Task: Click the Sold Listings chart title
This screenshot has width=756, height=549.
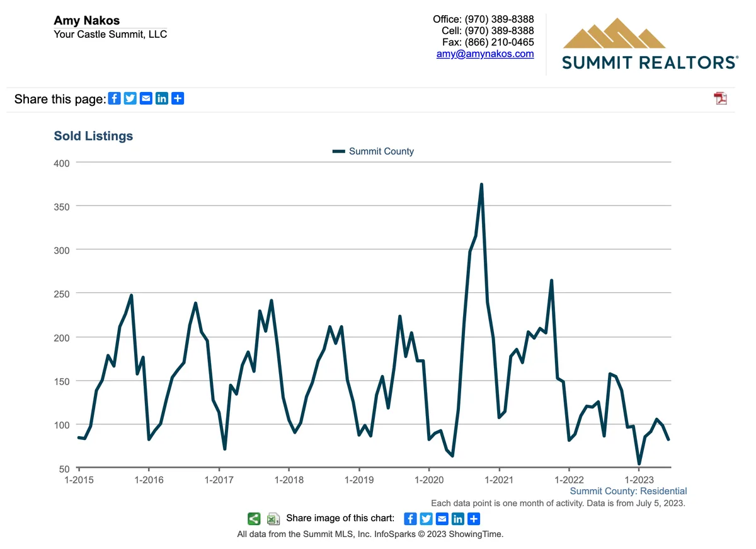Action: click(x=93, y=136)
